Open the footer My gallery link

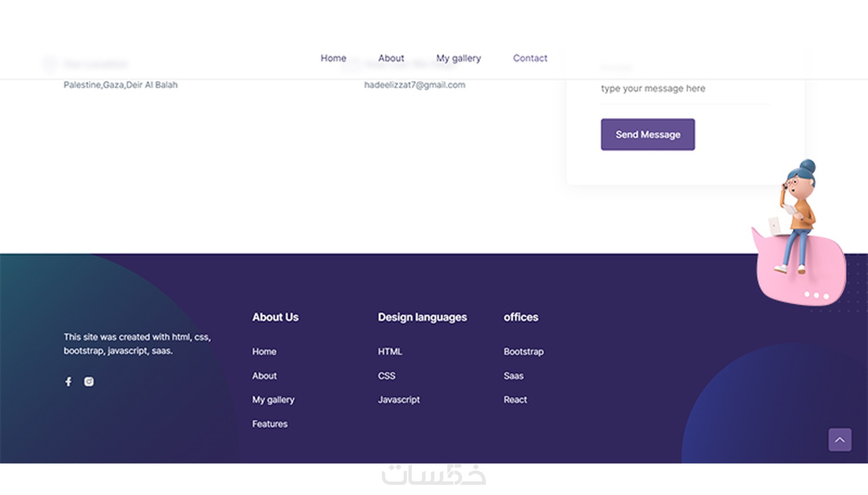tap(273, 400)
